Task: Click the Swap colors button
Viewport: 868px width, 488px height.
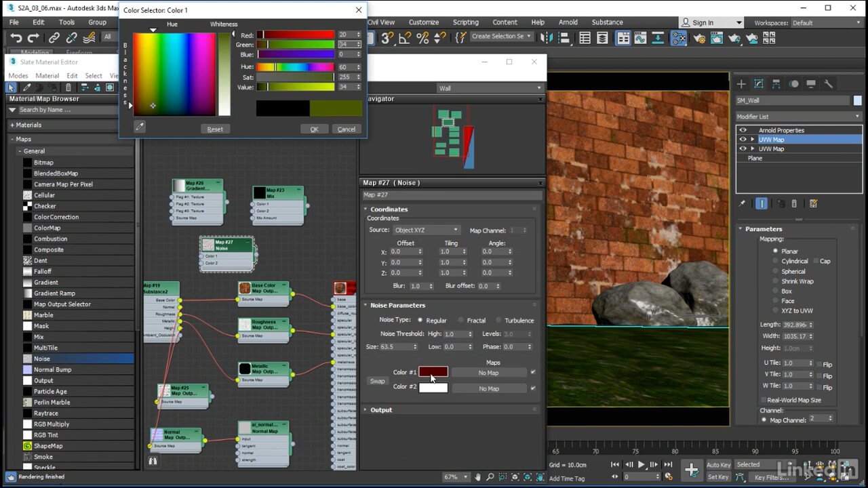Action: click(377, 381)
